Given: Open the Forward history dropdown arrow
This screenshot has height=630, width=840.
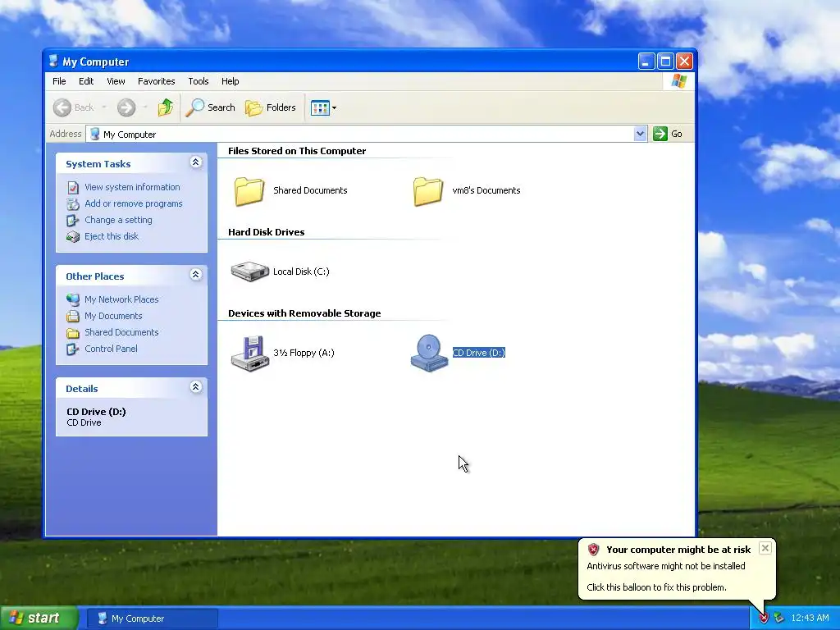Looking at the screenshot, I should pos(145,107).
